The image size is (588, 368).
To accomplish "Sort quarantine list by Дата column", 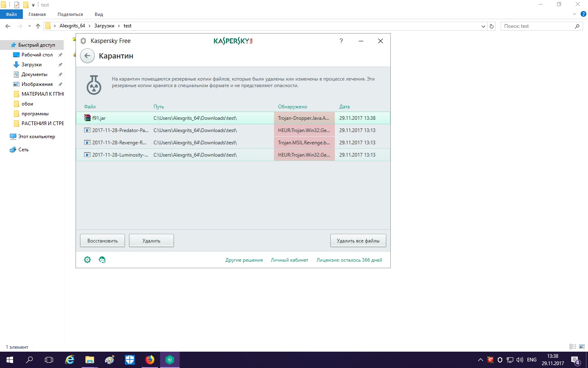I will (345, 107).
